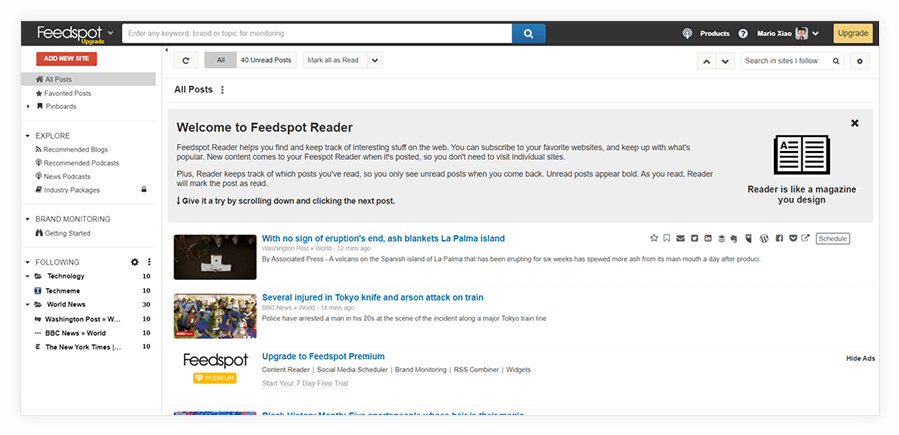Open the Following section gear settings
Viewport: 899px width, 435px height.
pos(135,262)
